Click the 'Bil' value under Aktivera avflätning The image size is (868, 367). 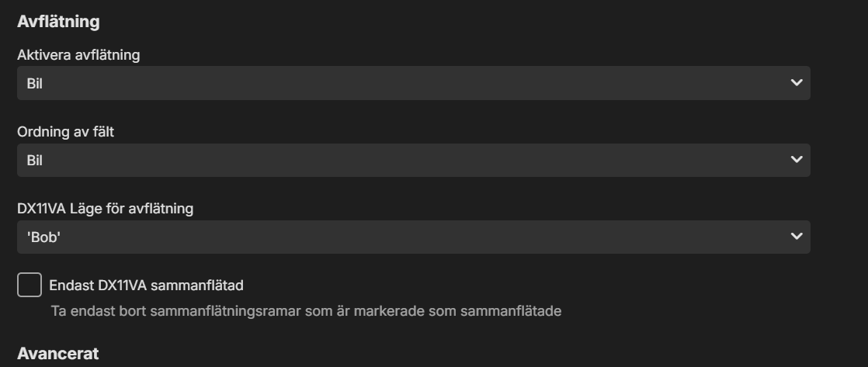[34, 82]
